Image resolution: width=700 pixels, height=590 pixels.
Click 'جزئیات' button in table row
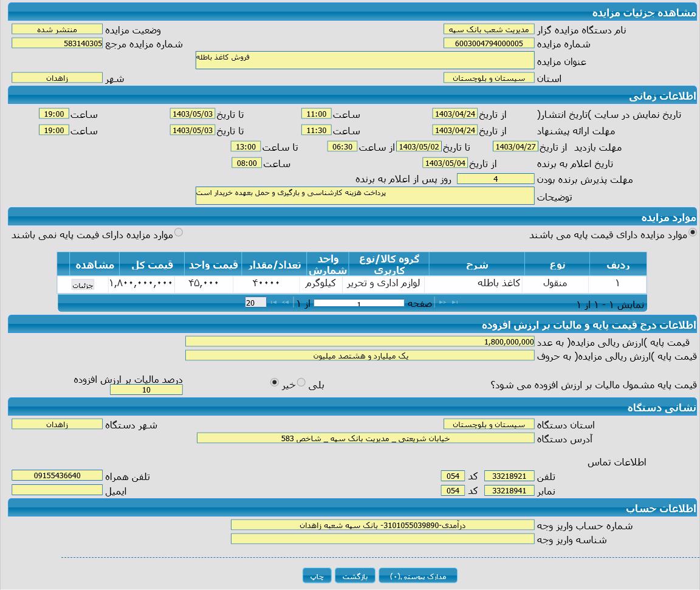point(83,285)
